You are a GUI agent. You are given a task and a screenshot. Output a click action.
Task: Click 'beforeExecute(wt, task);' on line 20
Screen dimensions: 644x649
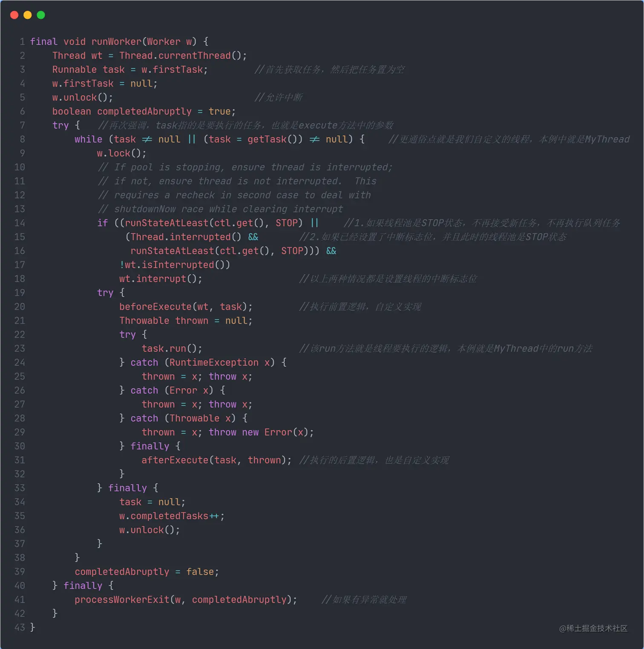186,307
